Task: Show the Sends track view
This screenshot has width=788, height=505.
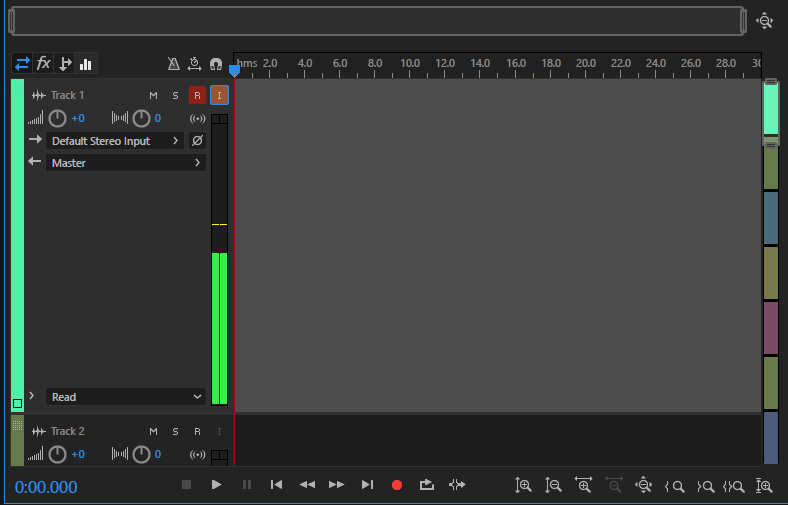Action: [x=65, y=64]
